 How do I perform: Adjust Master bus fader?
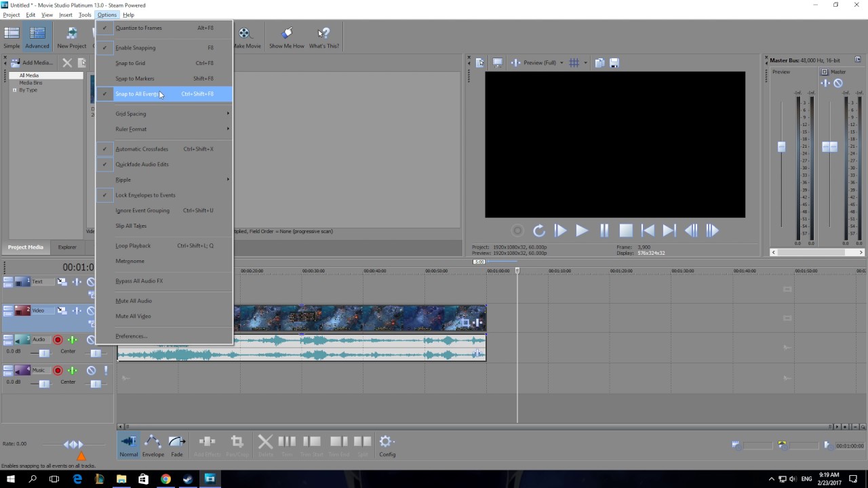(x=829, y=146)
